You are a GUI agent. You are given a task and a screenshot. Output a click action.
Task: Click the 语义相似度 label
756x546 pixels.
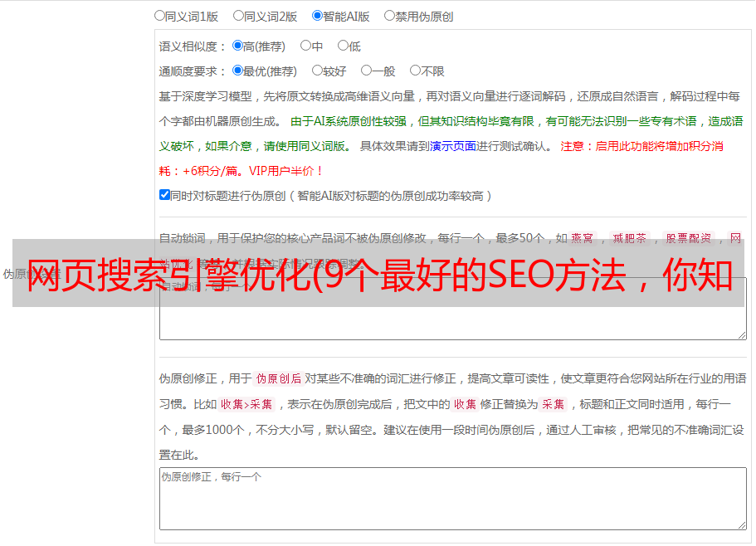pos(192,46)
